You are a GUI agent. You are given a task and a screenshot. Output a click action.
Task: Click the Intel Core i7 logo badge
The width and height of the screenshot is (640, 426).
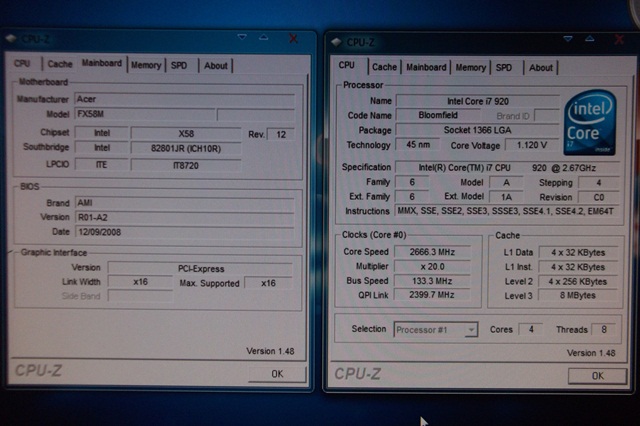pyautogui.click(x=590, y=125)
